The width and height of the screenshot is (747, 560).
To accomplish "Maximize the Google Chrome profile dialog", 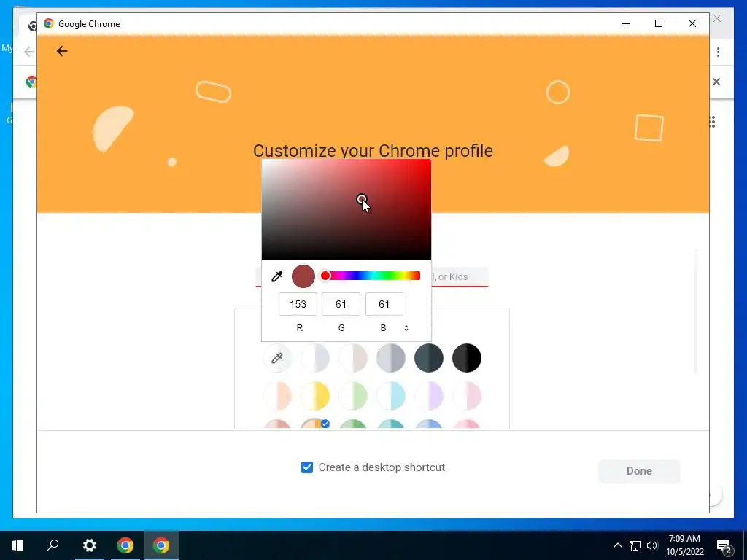I will (x=659, y=23).
